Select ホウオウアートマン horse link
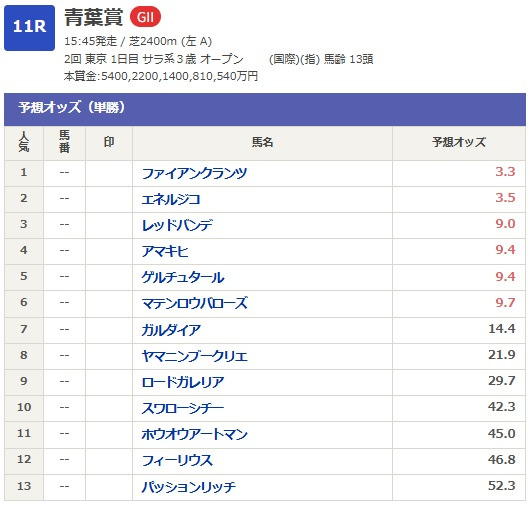Image resolution: width=532 pixels, height=508 pixels. coord(195,434)
